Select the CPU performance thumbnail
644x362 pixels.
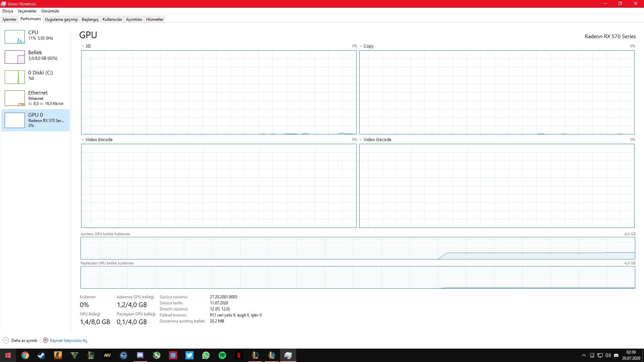pyautogui.click(x=15, y=37)
